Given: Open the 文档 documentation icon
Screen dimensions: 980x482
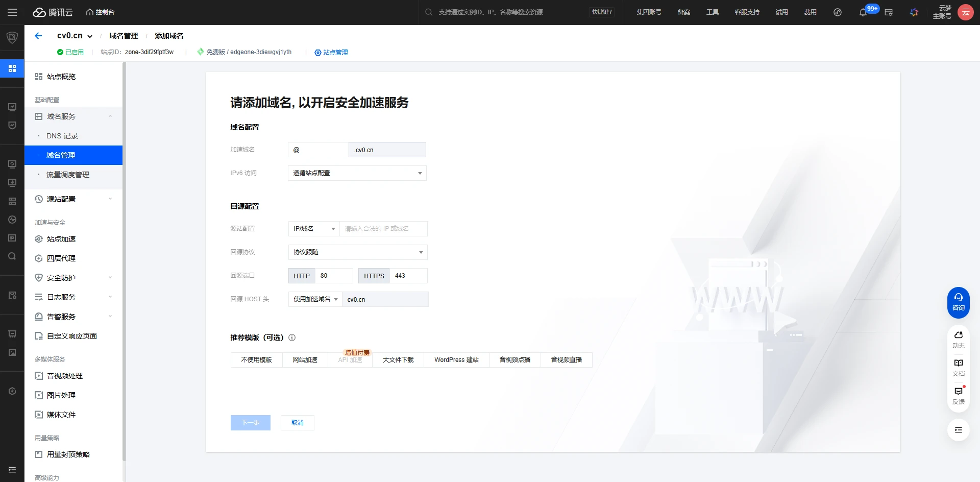Looking at the screenshot, I should click(x=958, y=367).
